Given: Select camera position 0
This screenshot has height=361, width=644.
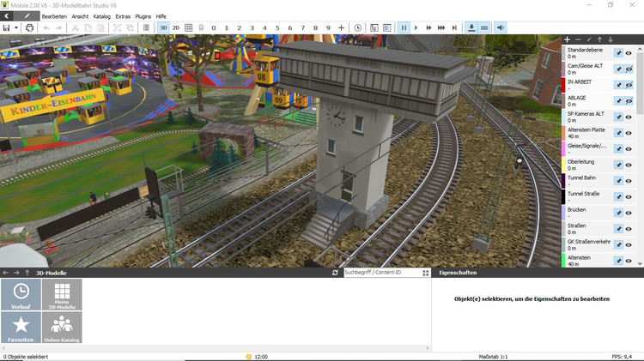Looking at the screenshot, I should coord(214,28).
